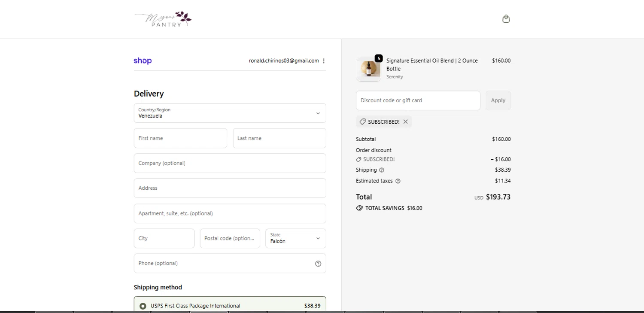Image resolution: width=644 pixels, height=313 pixels.
Task: Click the Shop Pay logo
Action: [x=143, y=61]
